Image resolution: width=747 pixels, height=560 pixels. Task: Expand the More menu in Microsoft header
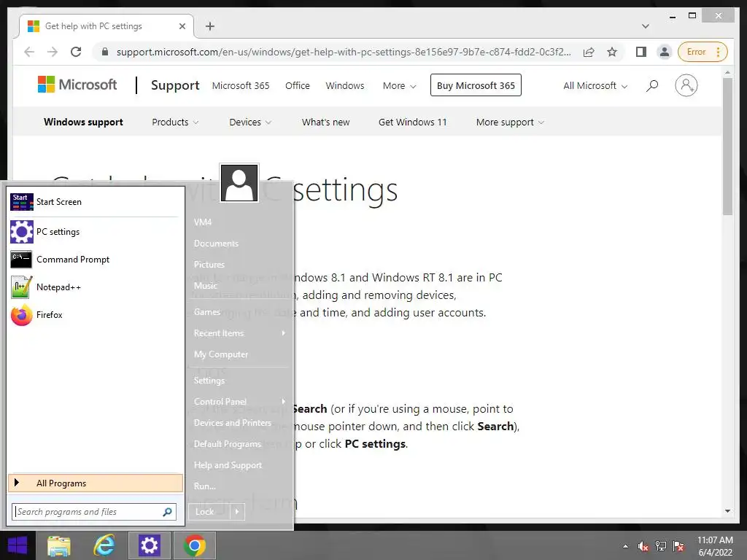[x=399, y=86]
